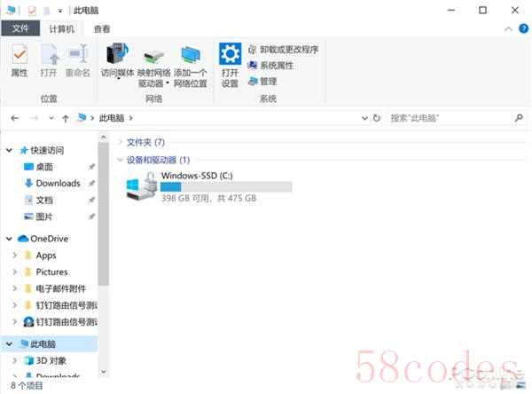Minimize the 此电脑 window
Viewport: 532px width, 394px height.
[451, 10]
